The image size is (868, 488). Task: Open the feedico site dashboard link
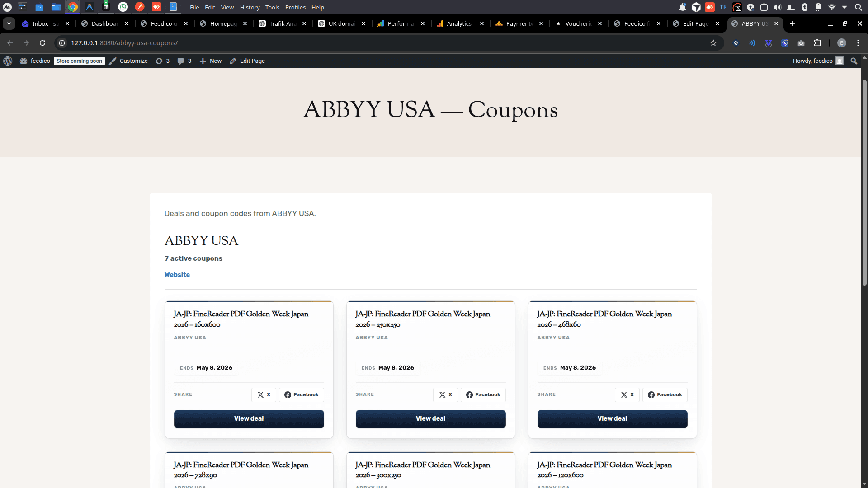coord(35,61)
